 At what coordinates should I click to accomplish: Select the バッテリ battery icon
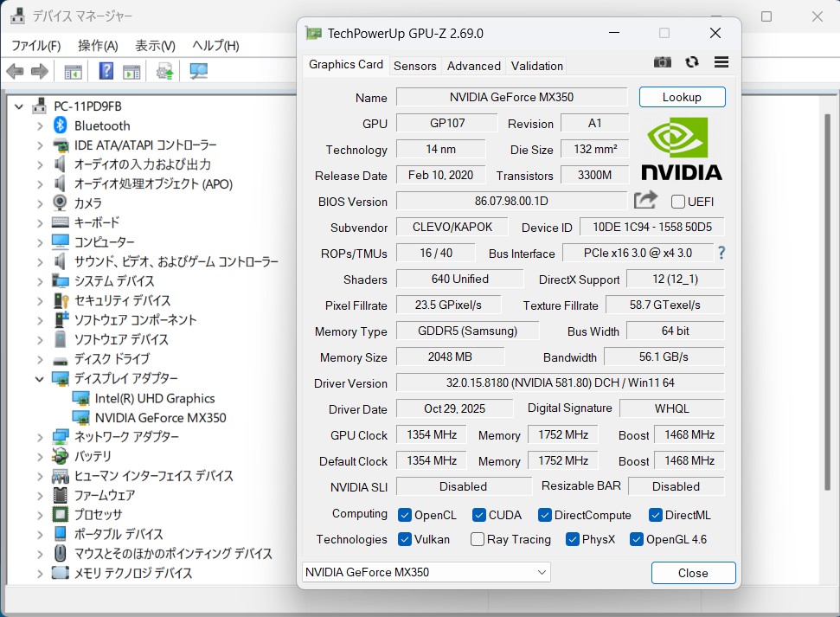(x=60, y=456)
